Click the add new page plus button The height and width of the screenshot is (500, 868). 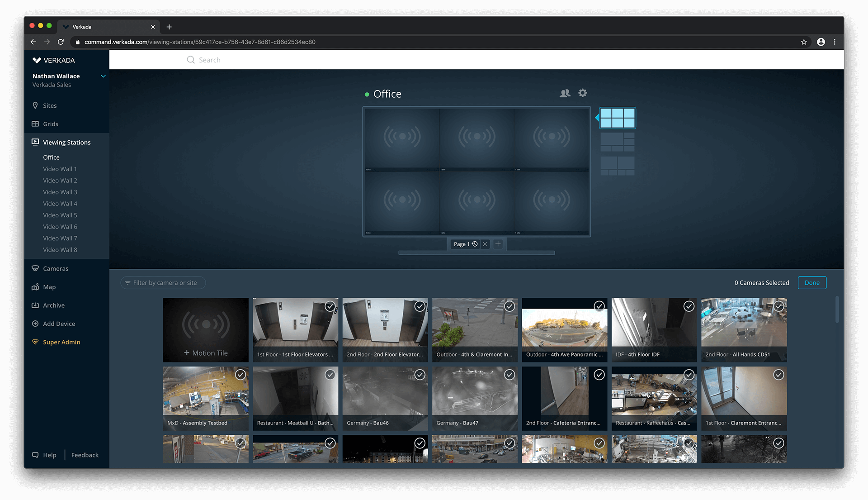(x=498, y=243)
